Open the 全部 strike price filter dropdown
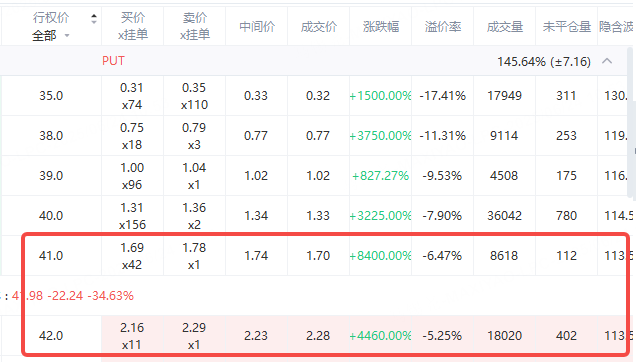 tap(51, 36)
